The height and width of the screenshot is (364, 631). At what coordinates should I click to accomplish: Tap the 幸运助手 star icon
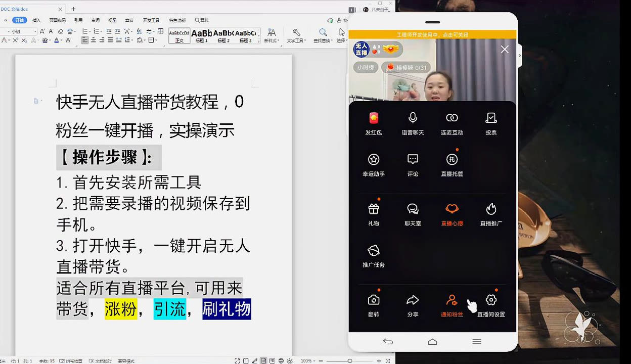pyautogui.click(x=374, y=160)
